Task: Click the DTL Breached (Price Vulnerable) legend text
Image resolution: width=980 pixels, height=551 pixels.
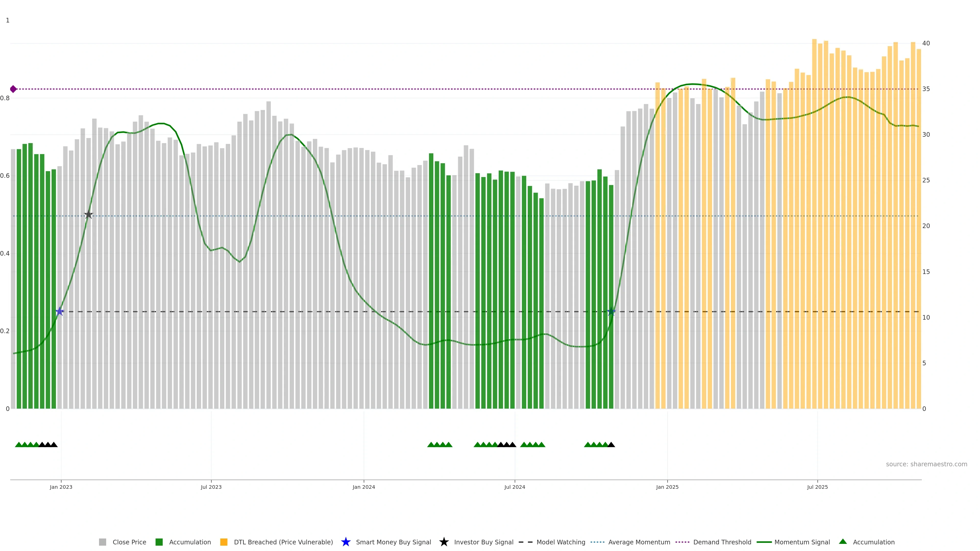Action: (283, 542)
